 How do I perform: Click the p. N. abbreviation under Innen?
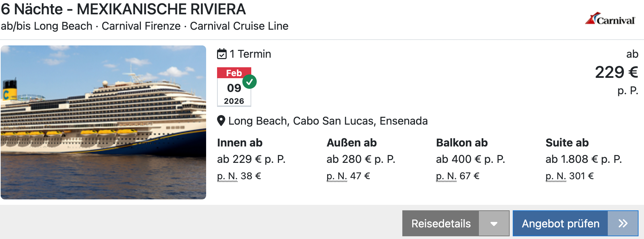coord(227,176)
